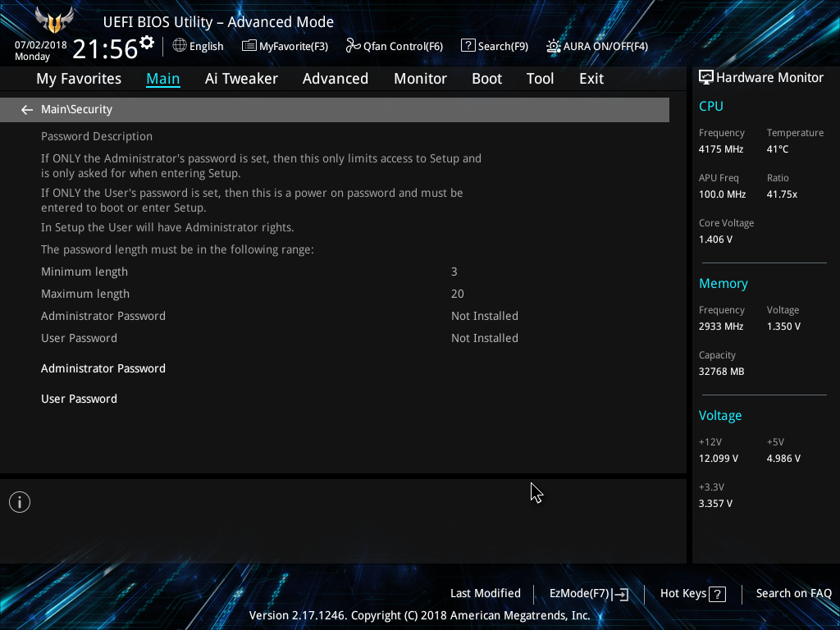Switch to the Ai Tweaker tab
The height and width of the screenshot is (630, 840).
coord(241,79)
